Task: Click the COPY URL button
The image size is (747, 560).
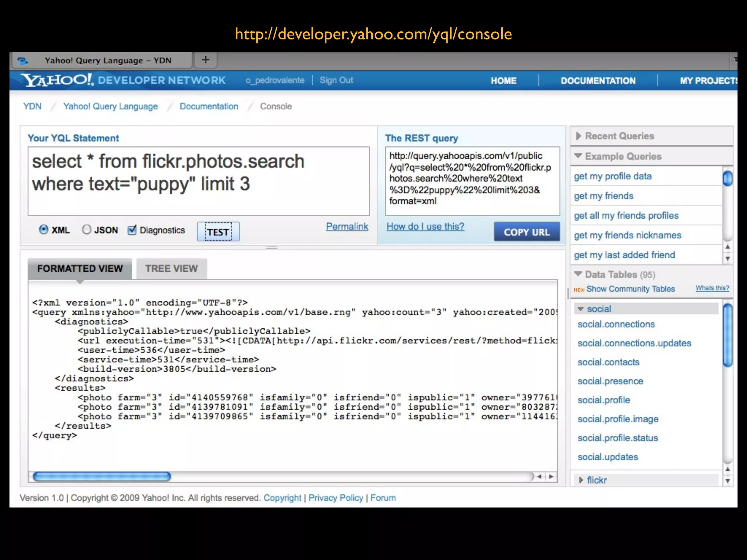Action: [x=527, y=232]
